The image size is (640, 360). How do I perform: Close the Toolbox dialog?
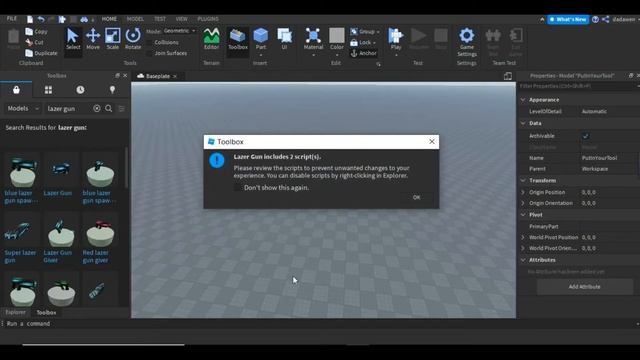[x=432, y=142]
